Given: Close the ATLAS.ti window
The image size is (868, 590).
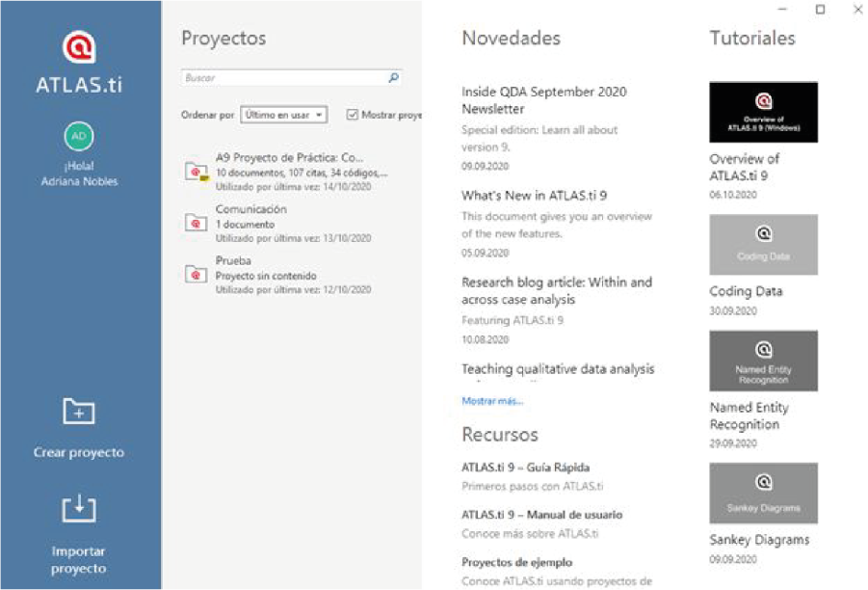Looking at the screenshot, I should coord(857,10).
